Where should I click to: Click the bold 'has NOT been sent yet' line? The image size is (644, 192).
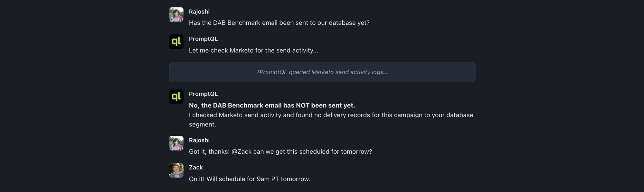pyautogui.click(x=272, y=105)
